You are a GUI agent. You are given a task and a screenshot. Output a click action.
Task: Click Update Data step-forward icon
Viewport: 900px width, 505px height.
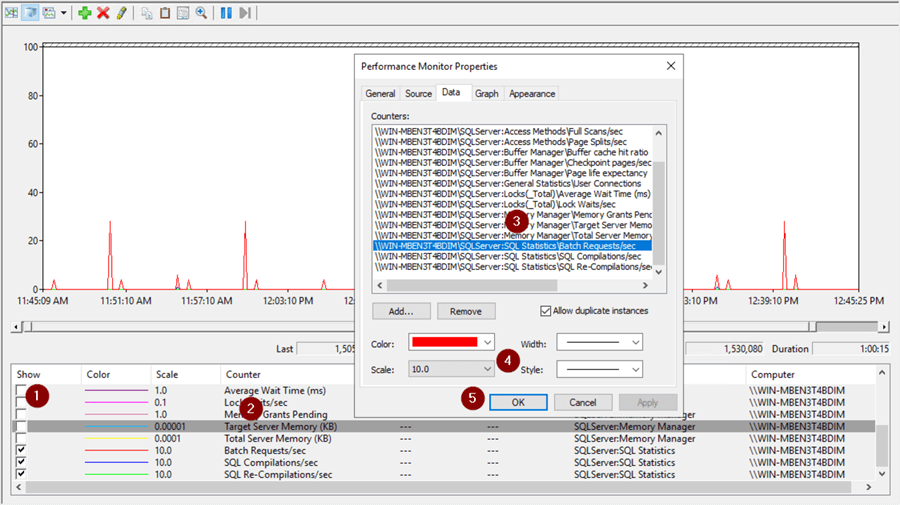[245, 13]
